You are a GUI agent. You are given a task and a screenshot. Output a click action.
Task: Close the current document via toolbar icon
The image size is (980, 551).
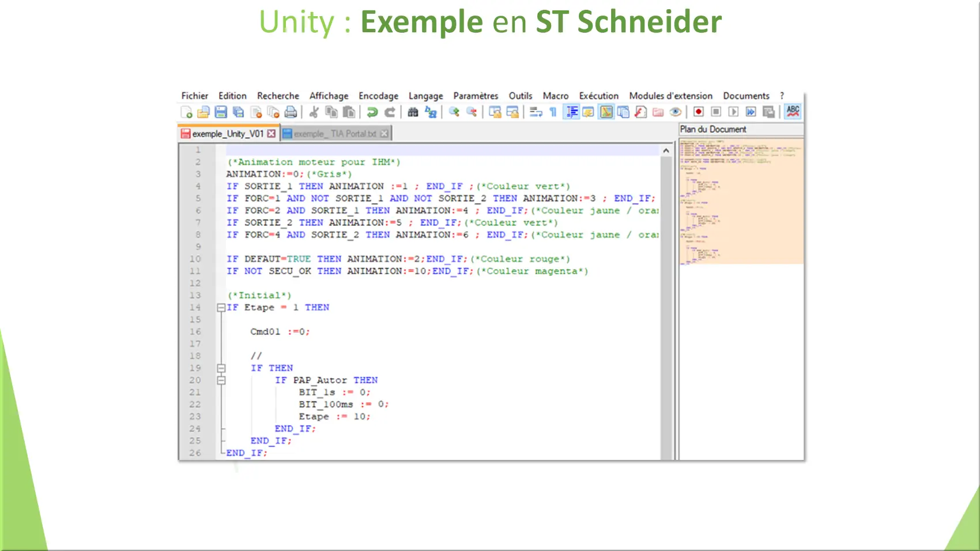pyautogui.click(x=257, y=112)
